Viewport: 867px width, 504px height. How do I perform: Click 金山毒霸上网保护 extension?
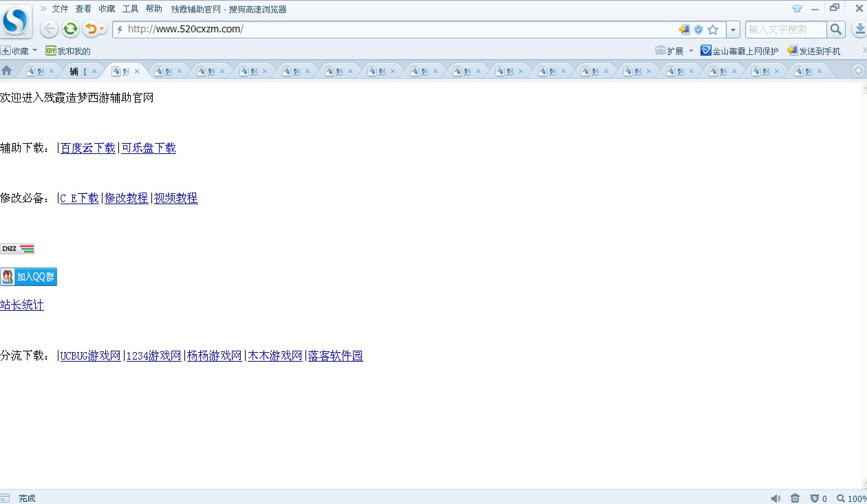pos(740,51)
